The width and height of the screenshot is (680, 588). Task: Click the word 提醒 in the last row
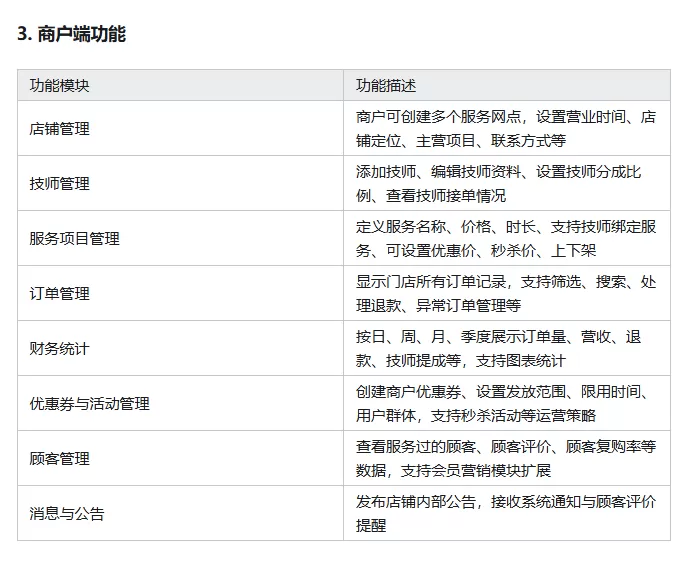[x=371, y=525]
